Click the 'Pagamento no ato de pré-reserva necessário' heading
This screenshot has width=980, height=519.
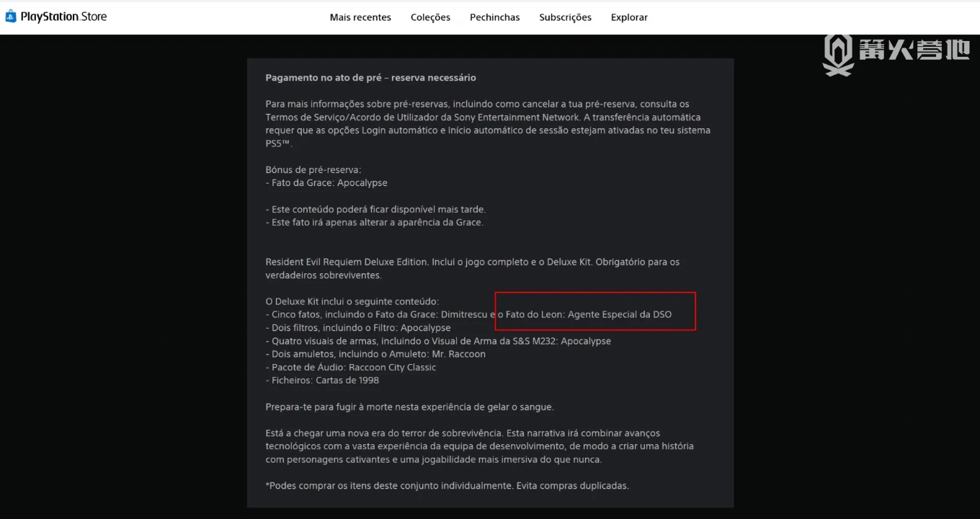[x=370, y=78]
